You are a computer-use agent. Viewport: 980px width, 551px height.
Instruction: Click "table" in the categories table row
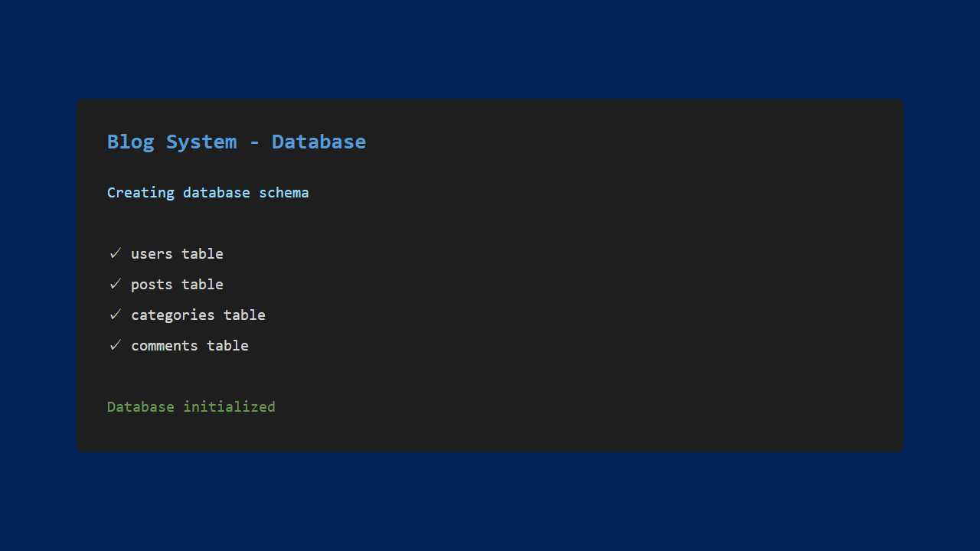tap(244, 315)
